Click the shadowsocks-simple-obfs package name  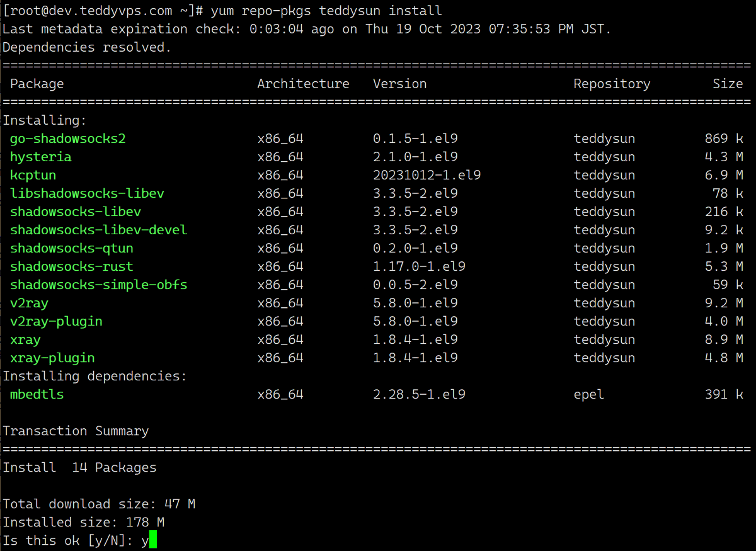tap(99, 285)
